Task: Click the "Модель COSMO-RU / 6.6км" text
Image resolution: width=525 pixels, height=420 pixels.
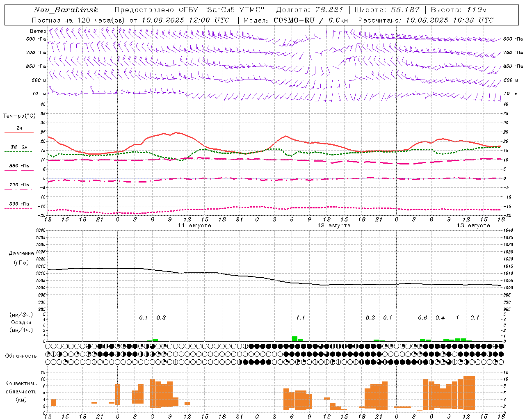Action: (x=296, y=20)
